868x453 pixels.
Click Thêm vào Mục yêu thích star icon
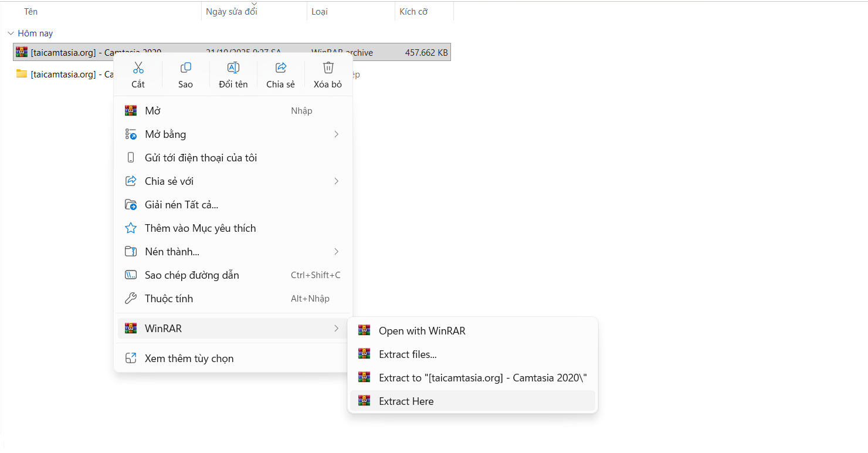pyautogui.click(x=131, y=228)
